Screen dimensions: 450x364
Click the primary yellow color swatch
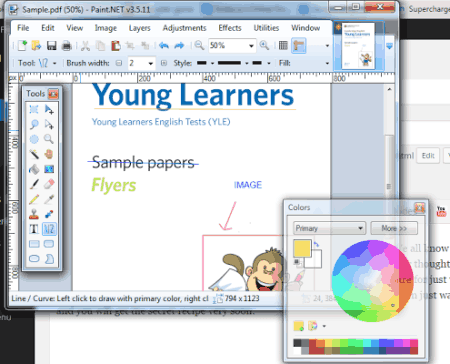(x=302, y=248)
